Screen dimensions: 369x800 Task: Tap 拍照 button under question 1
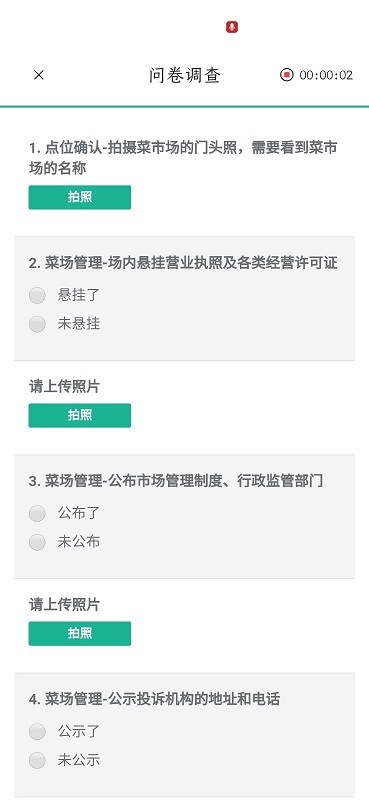pos(80,197)
